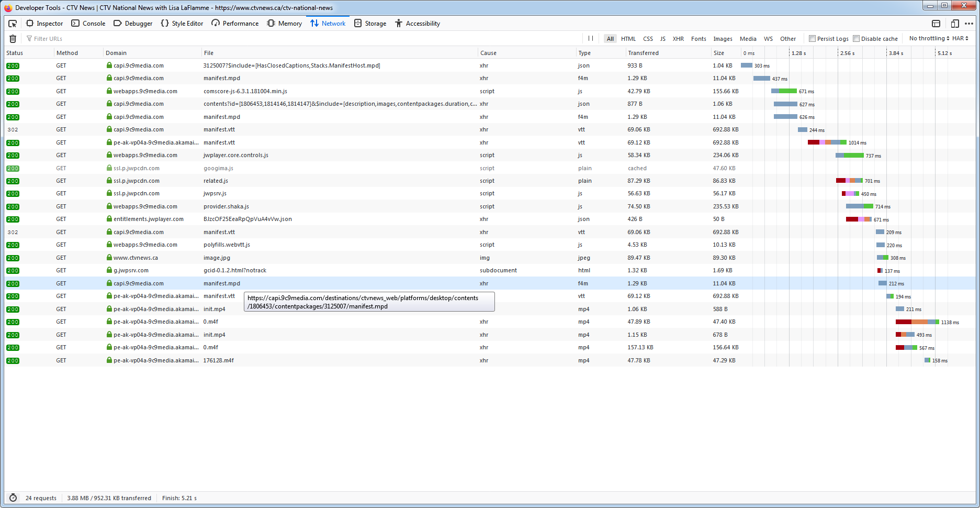Show only JS requests
The width and height of the screenshot is (980, 508).
pyautogui.click(x=663, y=39)
